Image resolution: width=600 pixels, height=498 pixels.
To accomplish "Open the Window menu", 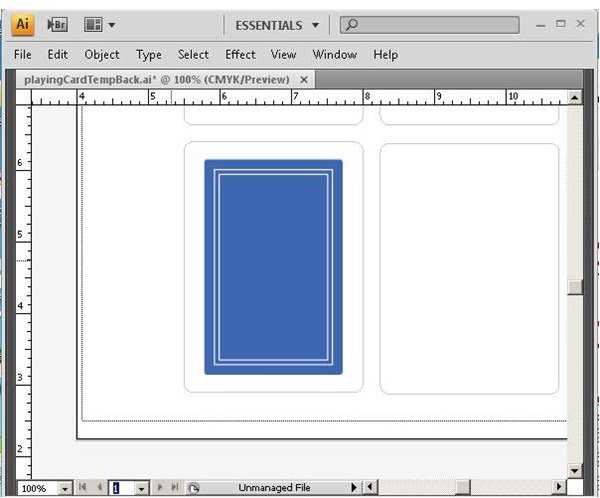I will (334, 55).
